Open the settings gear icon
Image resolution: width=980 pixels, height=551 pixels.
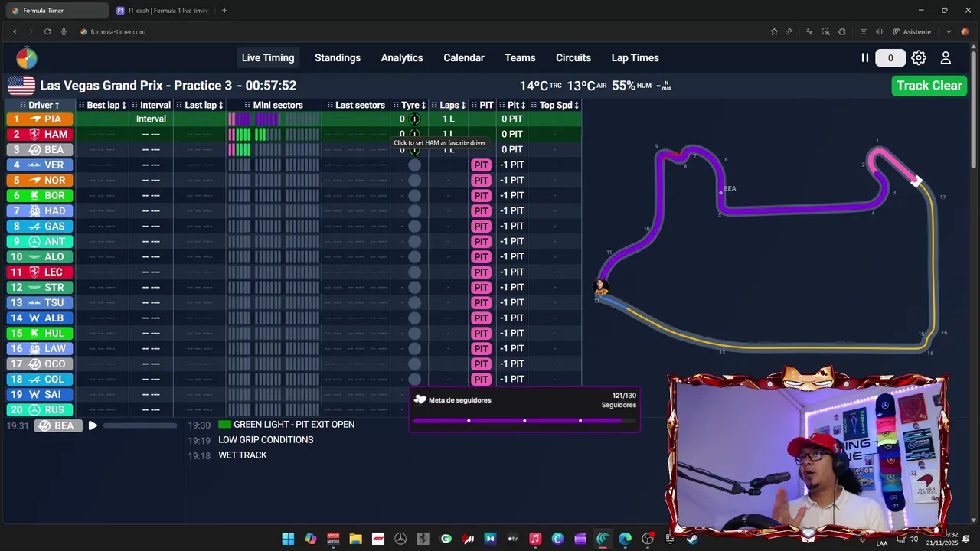[919, 58]
